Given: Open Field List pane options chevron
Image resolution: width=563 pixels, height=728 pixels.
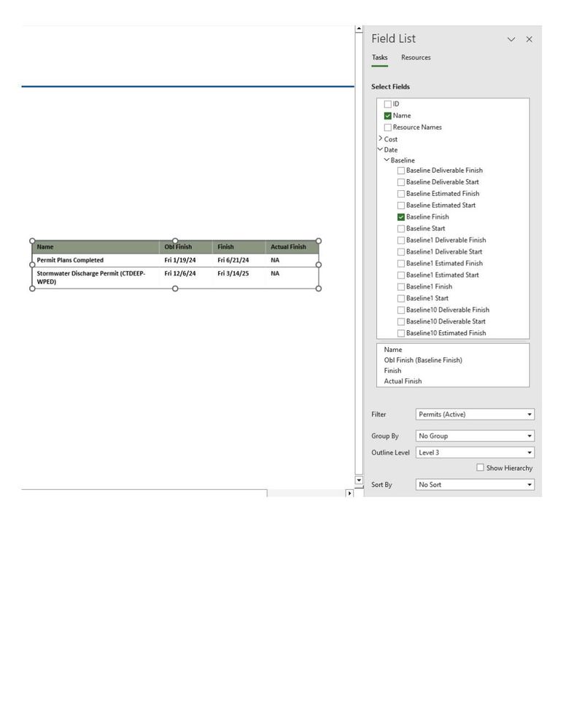Looking at the screenshot, I should [511, 39].
